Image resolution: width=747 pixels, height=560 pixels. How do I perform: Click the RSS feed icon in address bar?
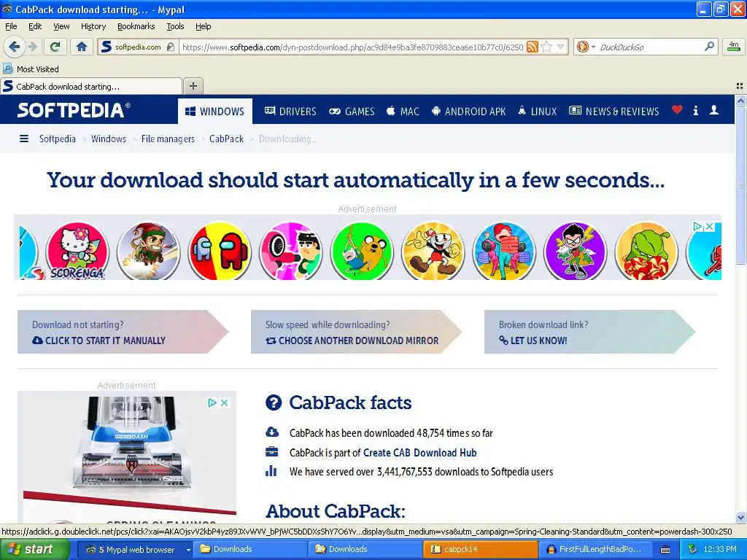click(532, 47)
